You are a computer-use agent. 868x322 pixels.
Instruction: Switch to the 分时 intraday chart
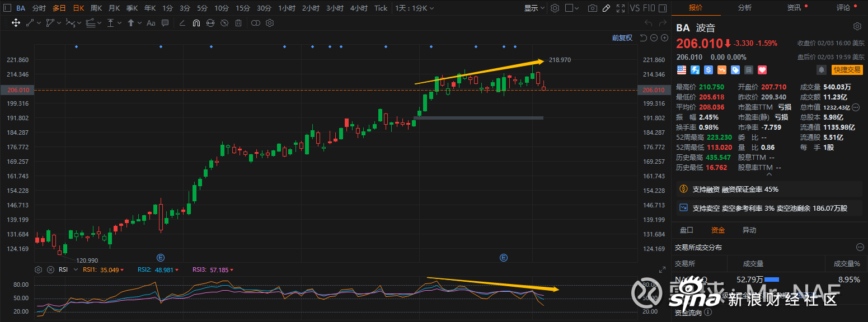[x=39, y=8]
